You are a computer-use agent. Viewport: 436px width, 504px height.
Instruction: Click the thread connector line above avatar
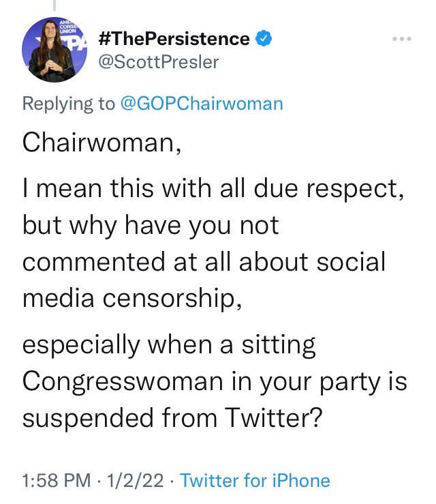point(54,5)
